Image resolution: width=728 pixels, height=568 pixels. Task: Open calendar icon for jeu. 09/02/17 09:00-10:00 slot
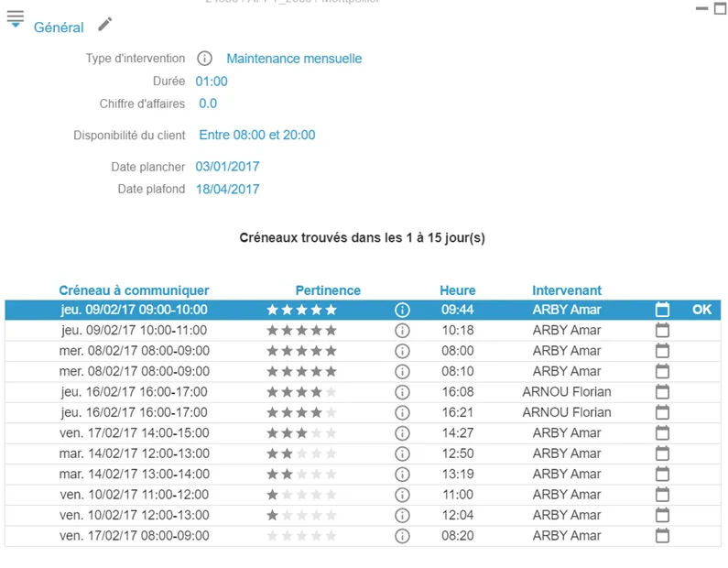click(x=662, y=310)
